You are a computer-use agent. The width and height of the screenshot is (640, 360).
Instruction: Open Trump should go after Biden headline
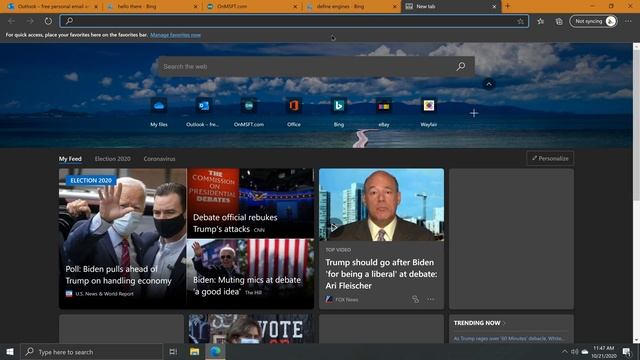point(381,274)
